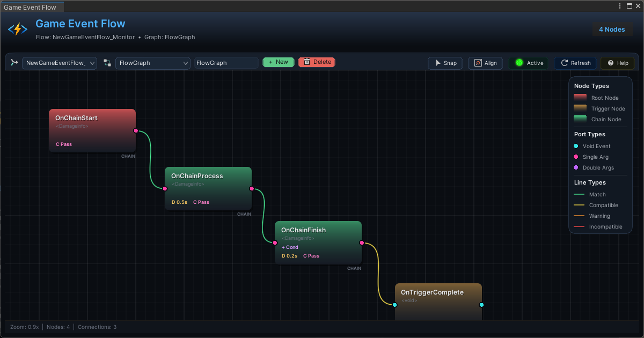Image resolution: width=644 pixels, height=338 pixels.
Task: Click the Trigger Node orange swatch
Action: pyautogui.click(x=580, y=108)
